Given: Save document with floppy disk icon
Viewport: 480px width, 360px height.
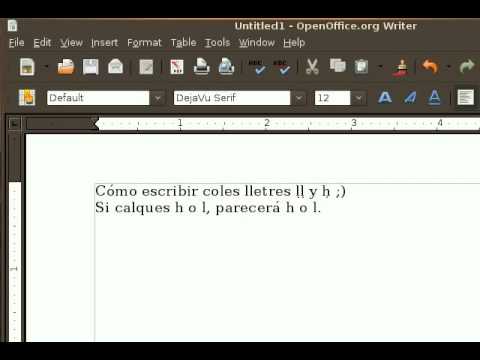Looking at the screenshot, I should click(x=90, y=67).
